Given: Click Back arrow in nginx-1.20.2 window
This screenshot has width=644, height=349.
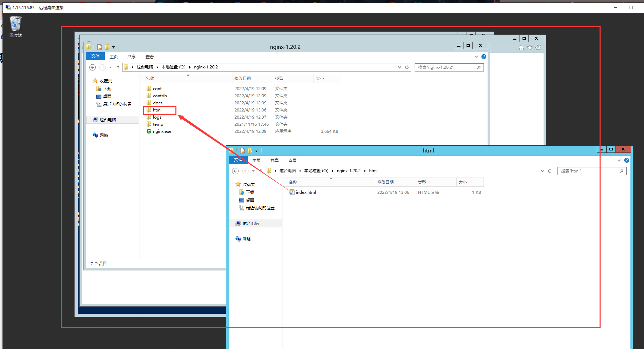Looking at the screenshot, I should 92,67.
